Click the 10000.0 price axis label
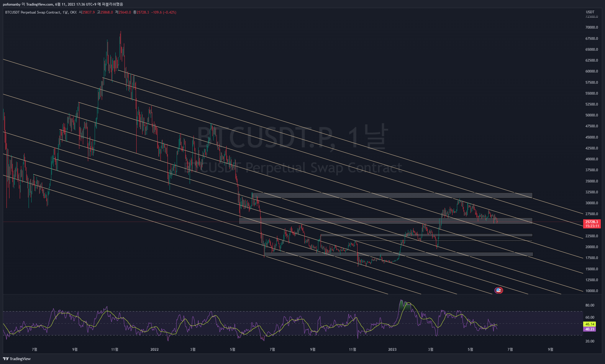 [x=592, y=291]
